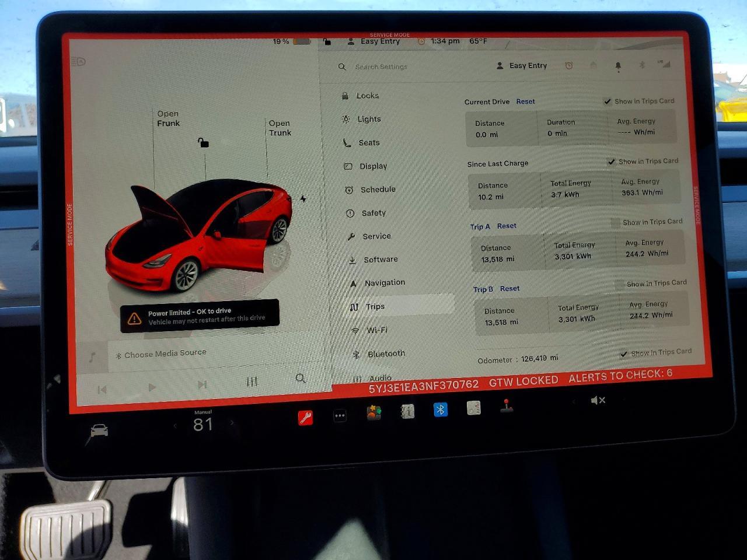Viewport: 747px width, 560px height.
Task: Click the search magnifier icon in settings
Action: (x=342, y=66)
